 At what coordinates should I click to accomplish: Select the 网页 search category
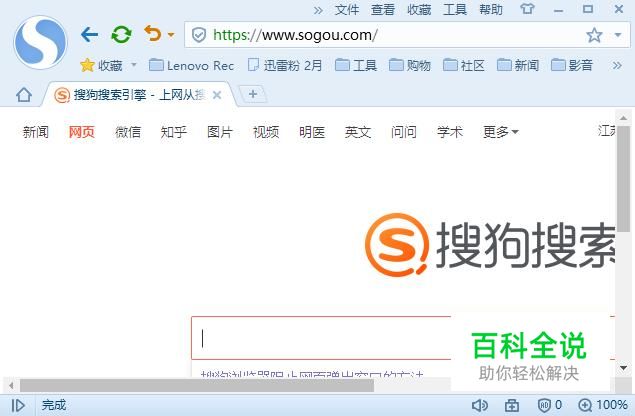(x=81, y=132)
